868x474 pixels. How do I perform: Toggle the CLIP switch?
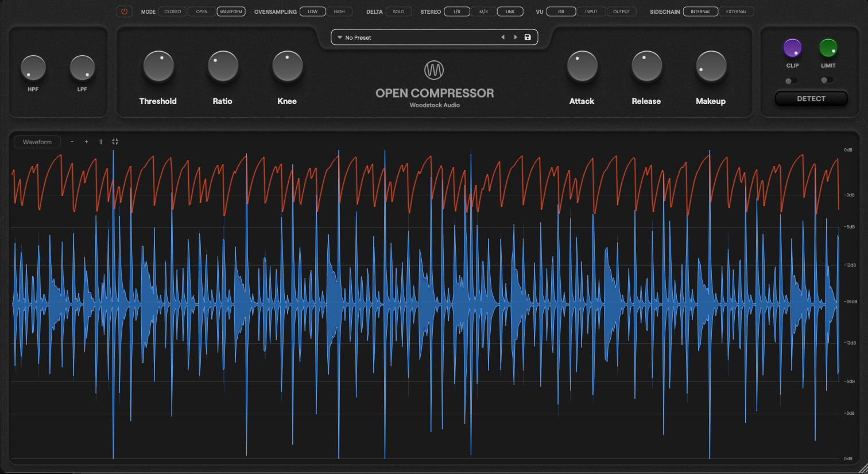[x=791, y=81]
